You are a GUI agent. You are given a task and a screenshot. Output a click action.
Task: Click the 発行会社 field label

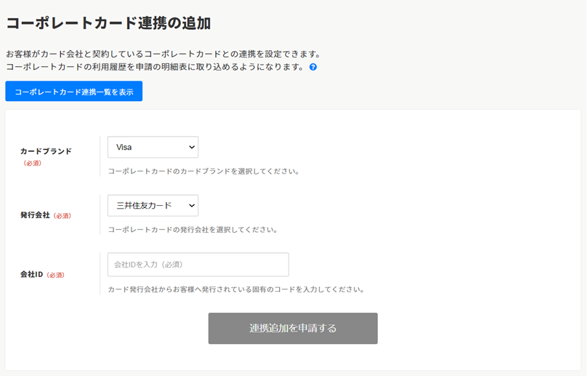pos(35,215)
